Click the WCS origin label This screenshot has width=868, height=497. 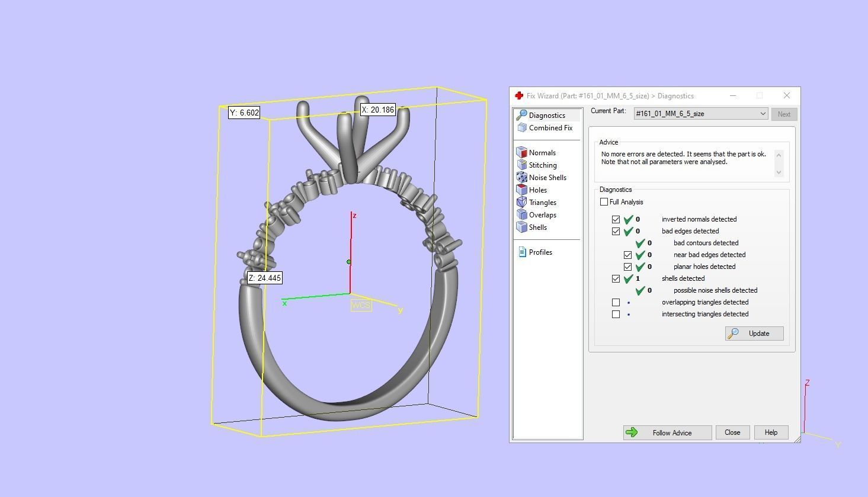coord(361,305)
